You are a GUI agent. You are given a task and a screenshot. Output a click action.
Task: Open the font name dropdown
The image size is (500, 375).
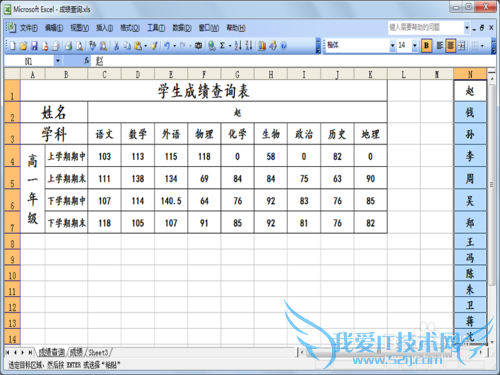(393, 46)
